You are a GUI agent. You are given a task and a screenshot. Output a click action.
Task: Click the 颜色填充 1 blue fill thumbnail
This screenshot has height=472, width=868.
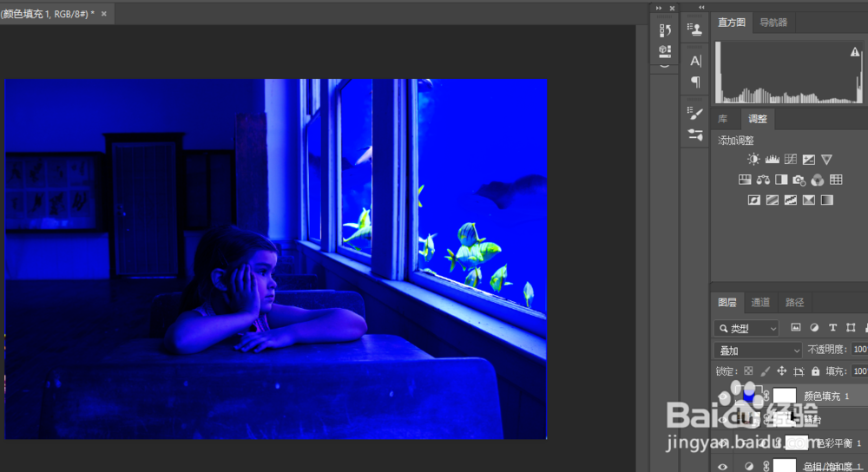tap(748, 395)
